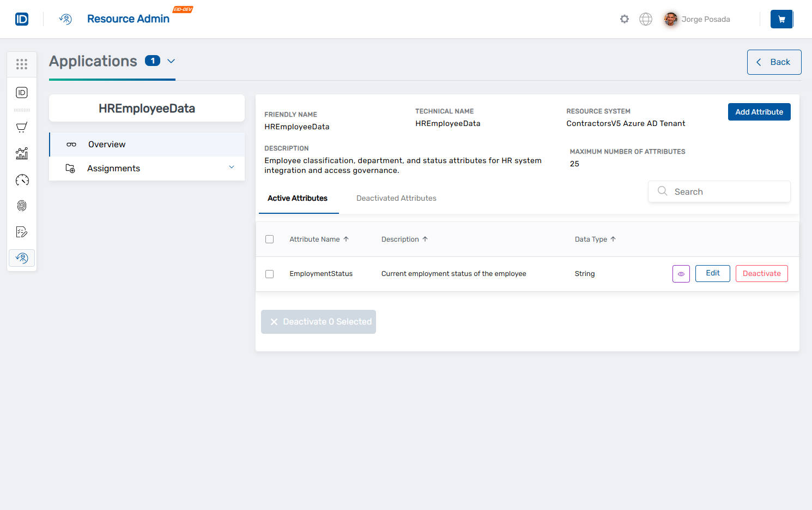
Task: Click inside the Search field
Action: [719, 191]
